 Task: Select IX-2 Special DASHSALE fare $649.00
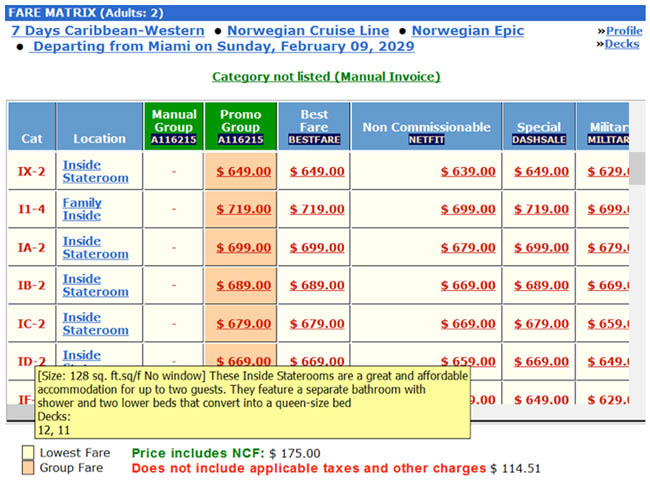[541, 171]
